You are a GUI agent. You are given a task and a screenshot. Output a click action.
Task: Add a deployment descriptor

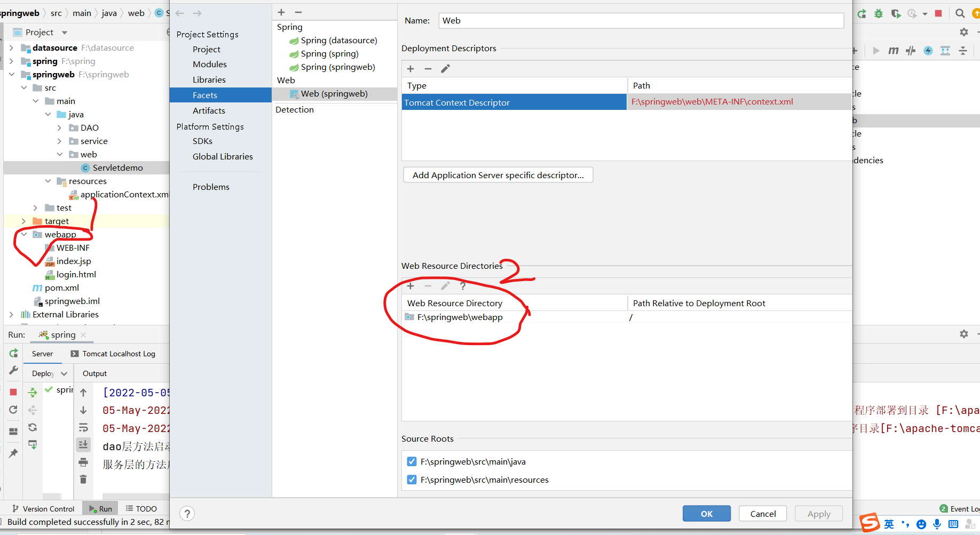410,69
